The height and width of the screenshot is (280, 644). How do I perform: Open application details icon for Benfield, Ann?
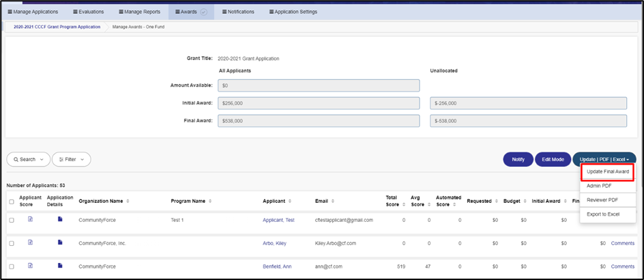60,266
